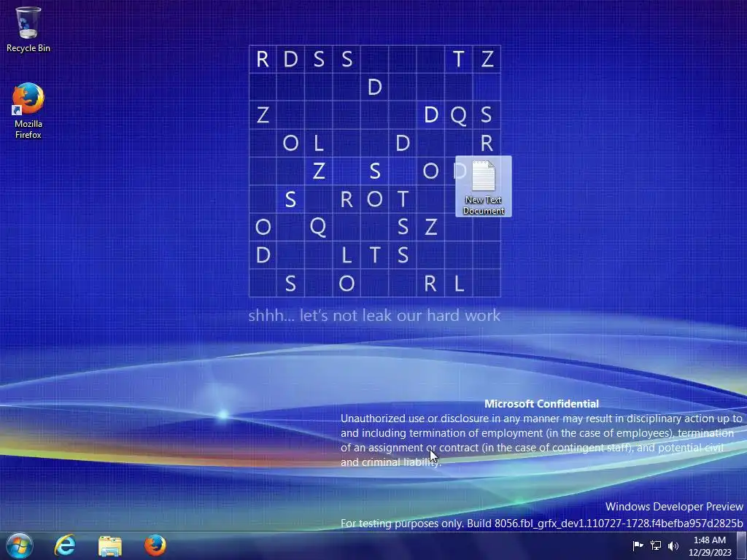Select the Recycle Bin desktop icon
Image resolution: width=747 pixels, height=560 pixels.
pyautogui.click(x=28, y=29)
